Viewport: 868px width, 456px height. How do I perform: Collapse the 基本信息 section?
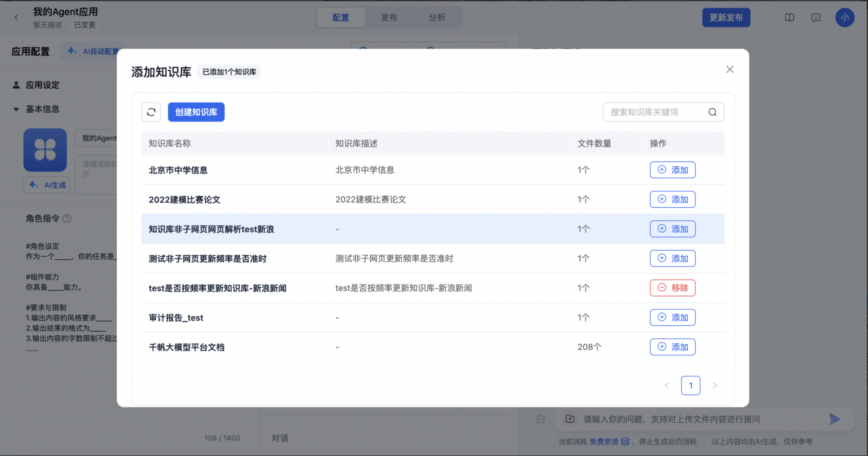16,109
